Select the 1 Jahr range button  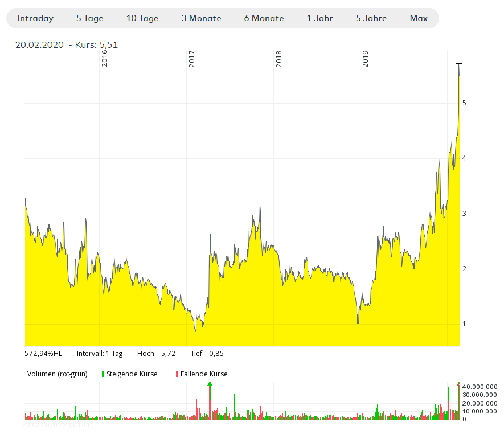coord(319,18)
